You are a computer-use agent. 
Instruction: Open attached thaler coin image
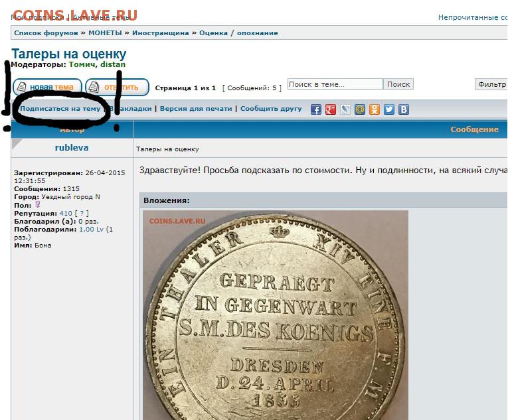pyautogui.click(x=276, y=315)
